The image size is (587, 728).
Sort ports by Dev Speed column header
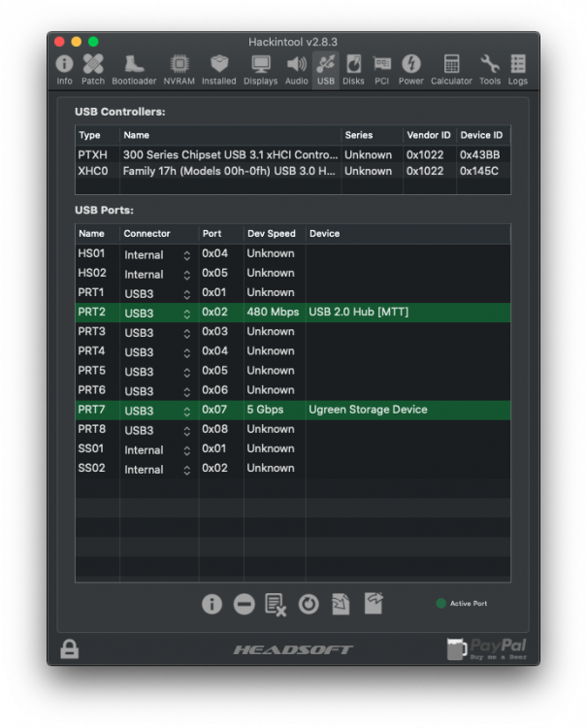tap(275, 234)
